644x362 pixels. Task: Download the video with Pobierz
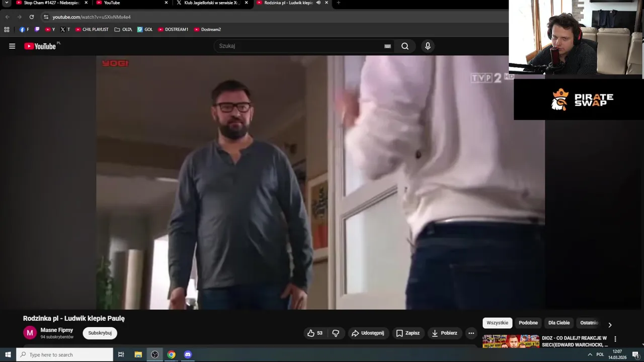[444, 333]
